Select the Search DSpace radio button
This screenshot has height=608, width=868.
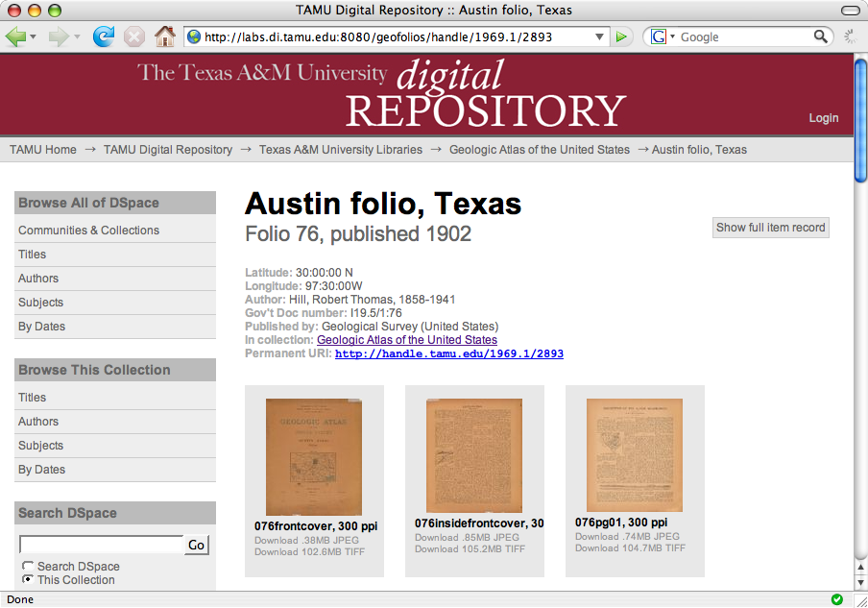28,566
